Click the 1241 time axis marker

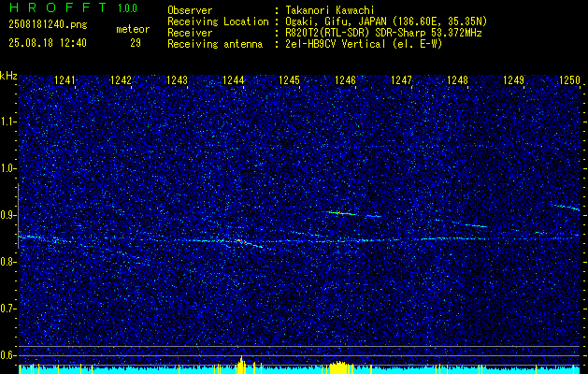pos(65,80)
